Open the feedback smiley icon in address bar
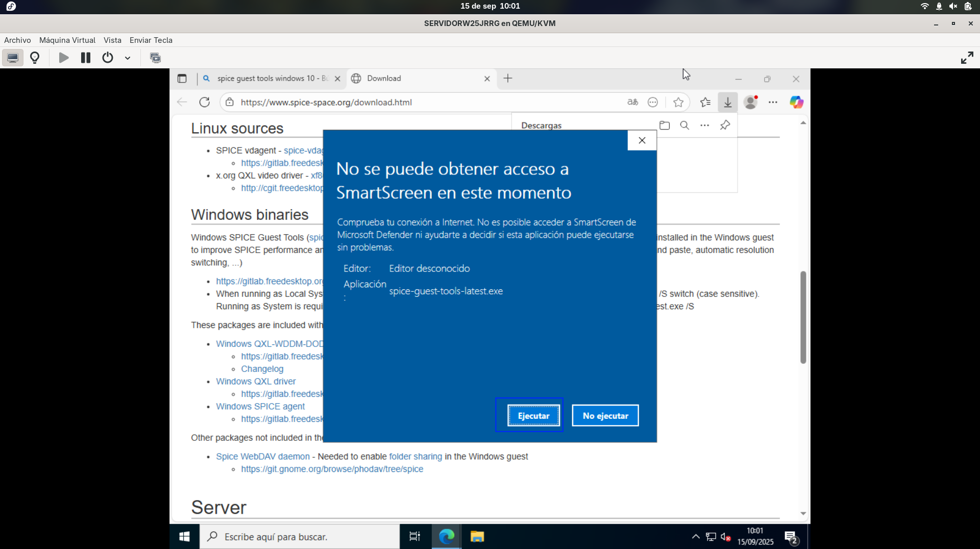Image resolution: width=980 pixels, height=549 pixels. point(653,102)
